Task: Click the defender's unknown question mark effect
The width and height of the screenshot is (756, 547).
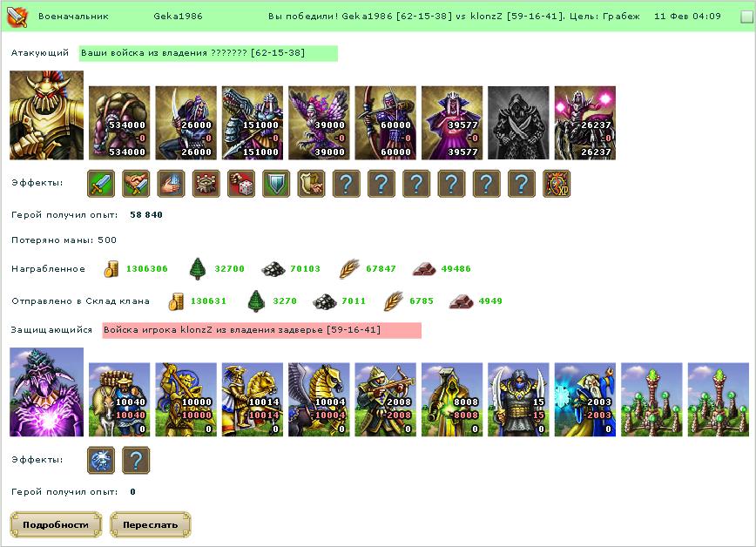Action: pyautogui.click(x=136, y=460)
